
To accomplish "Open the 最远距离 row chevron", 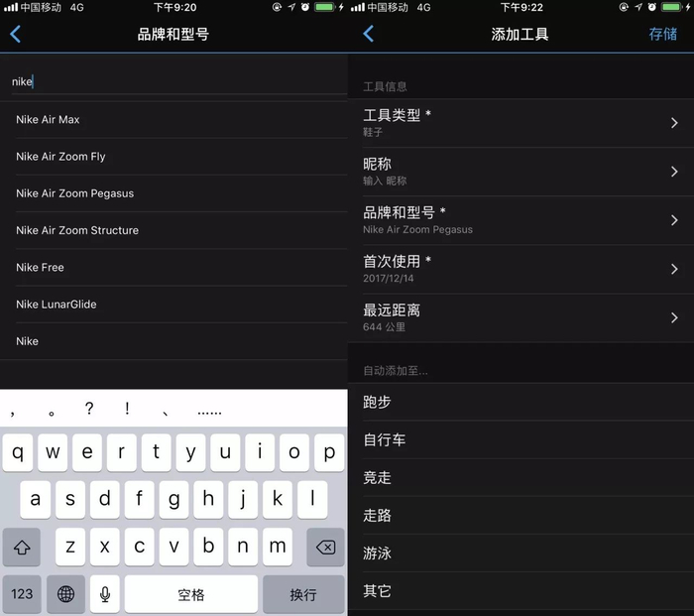I will coord(674,317).
